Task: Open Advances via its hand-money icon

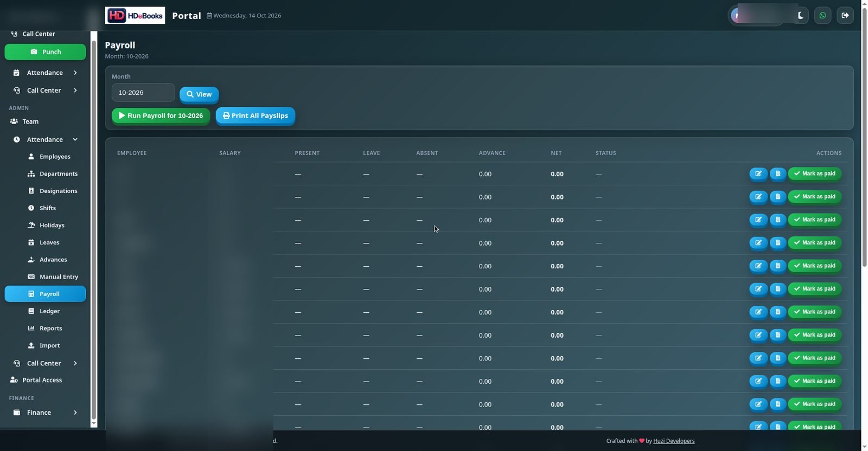Action: click(31, 260)
